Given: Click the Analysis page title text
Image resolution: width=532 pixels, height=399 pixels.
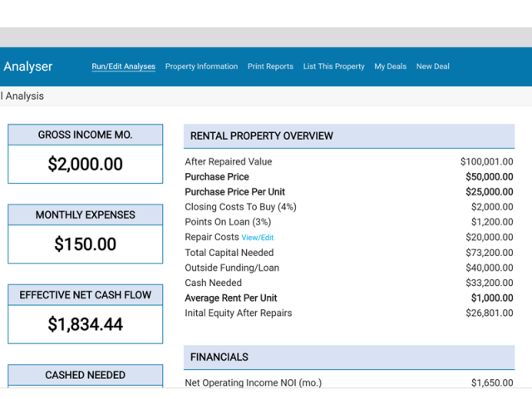Looking at the screenshot, I should 24,96.
